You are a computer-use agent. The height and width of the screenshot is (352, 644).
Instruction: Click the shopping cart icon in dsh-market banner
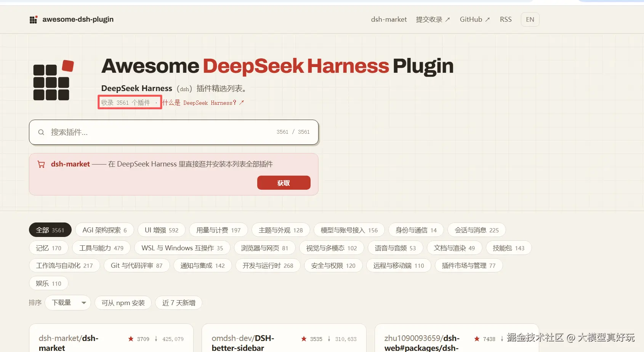[x=41, y=164]
